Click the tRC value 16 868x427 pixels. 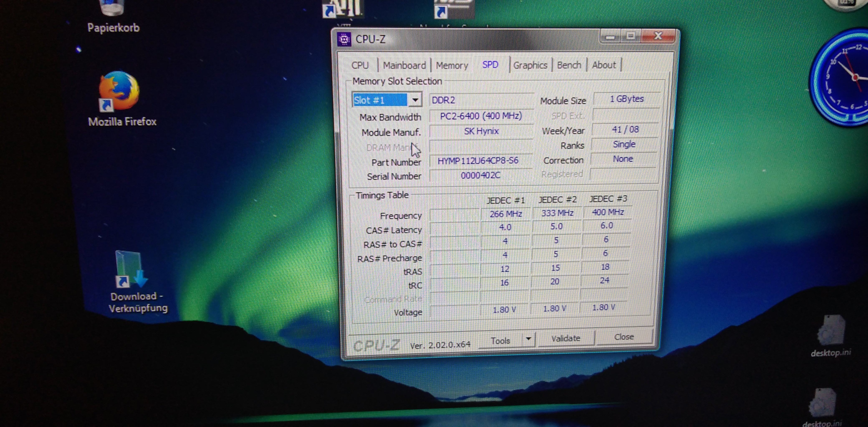(504, 283)
